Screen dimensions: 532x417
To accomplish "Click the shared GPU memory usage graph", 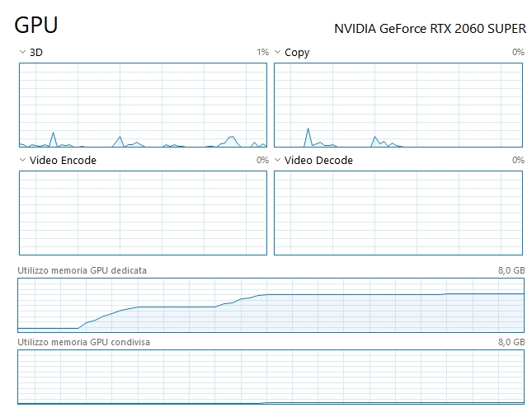I will pos(271,377).
